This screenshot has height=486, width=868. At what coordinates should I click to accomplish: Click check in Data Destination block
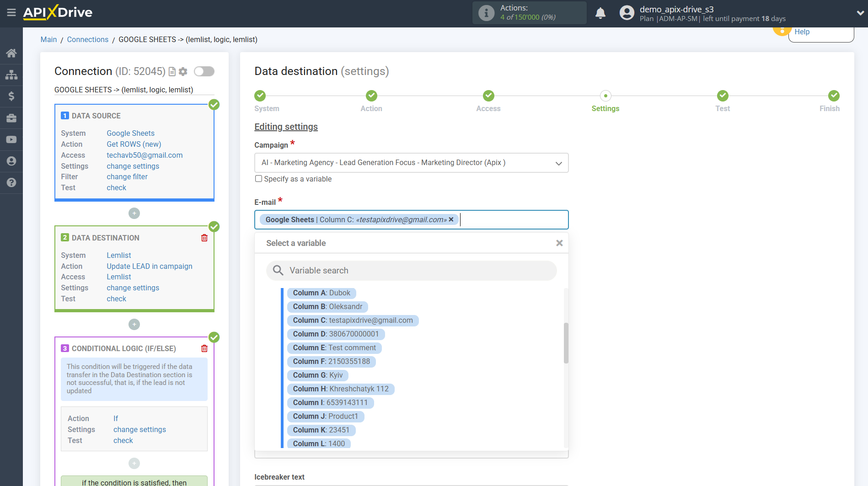(x=116, y=299)
